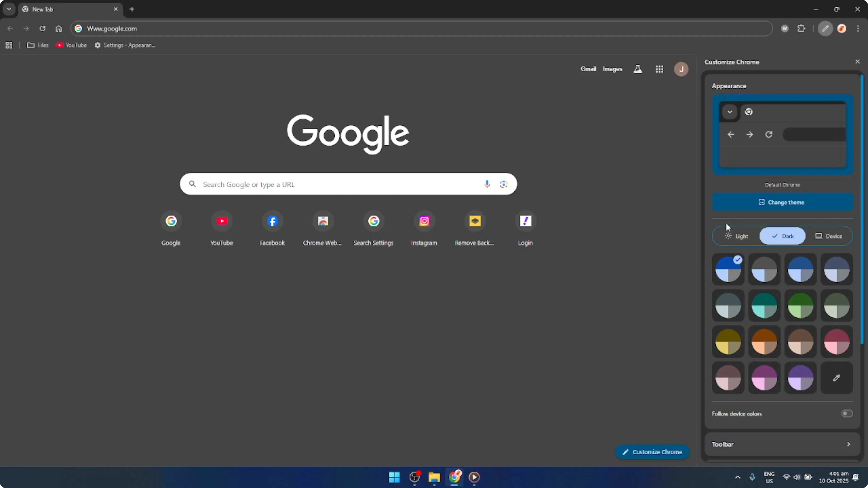
Task: Choose the orange color swatch
Action: tap(764, 342)
